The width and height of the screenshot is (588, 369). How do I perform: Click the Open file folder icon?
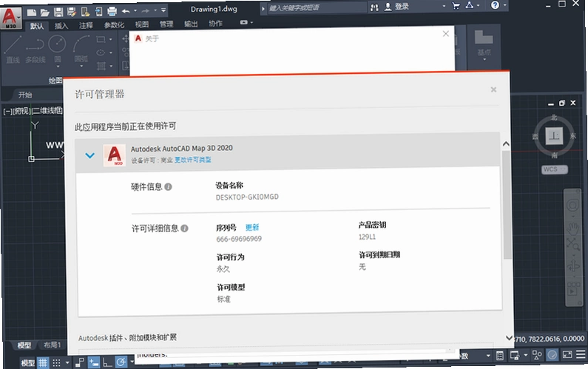pos(45,13)
